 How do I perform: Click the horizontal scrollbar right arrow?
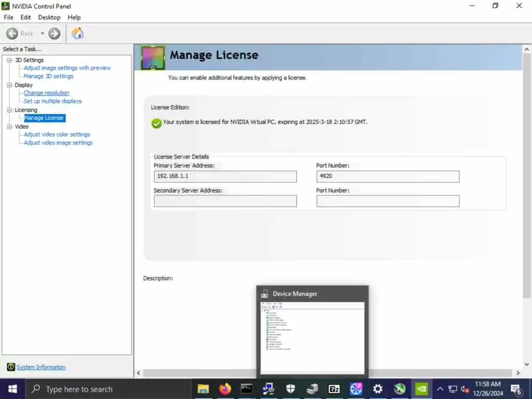pos(518,373)
